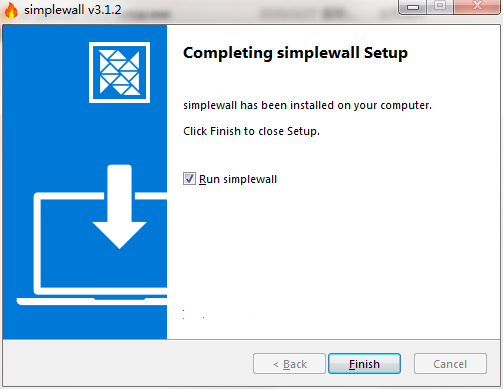Viewport: 503px width, 389px height.
Task: Click blank white area below Run simplewall
Action: [x=333, y=250]
